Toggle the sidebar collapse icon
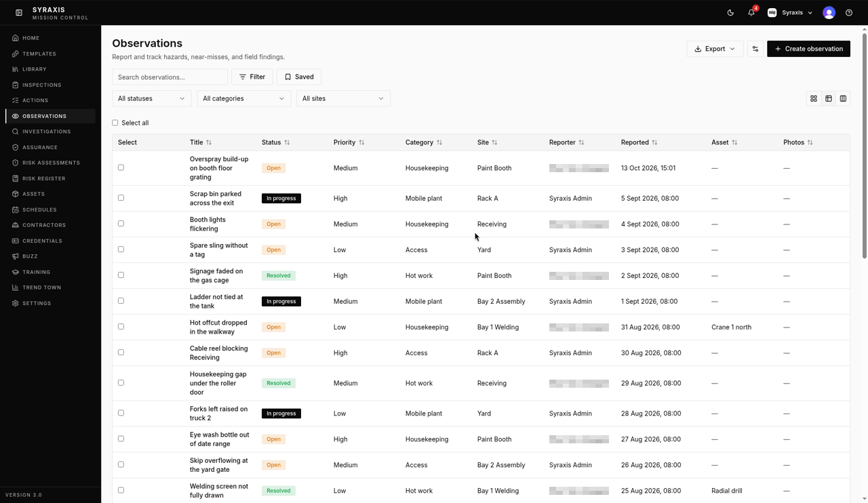This screenshot has width=868, height=503. pyautogui.click(x=19, y=12)
